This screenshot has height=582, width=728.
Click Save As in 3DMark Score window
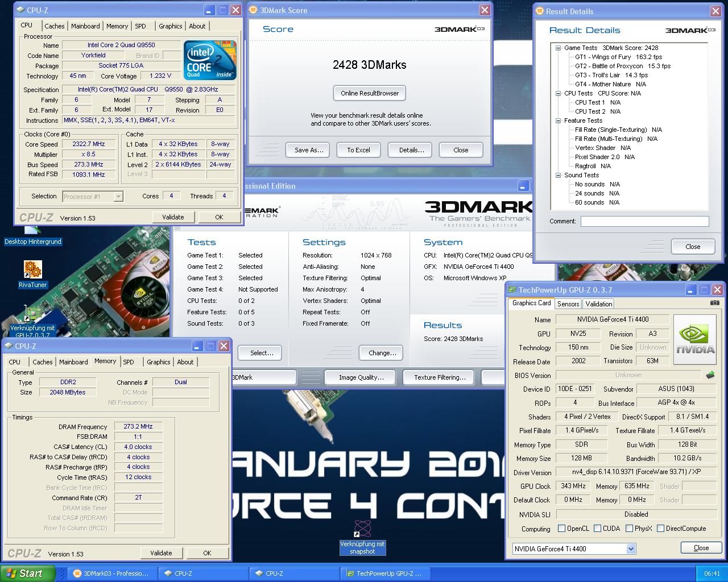(309, 150)
